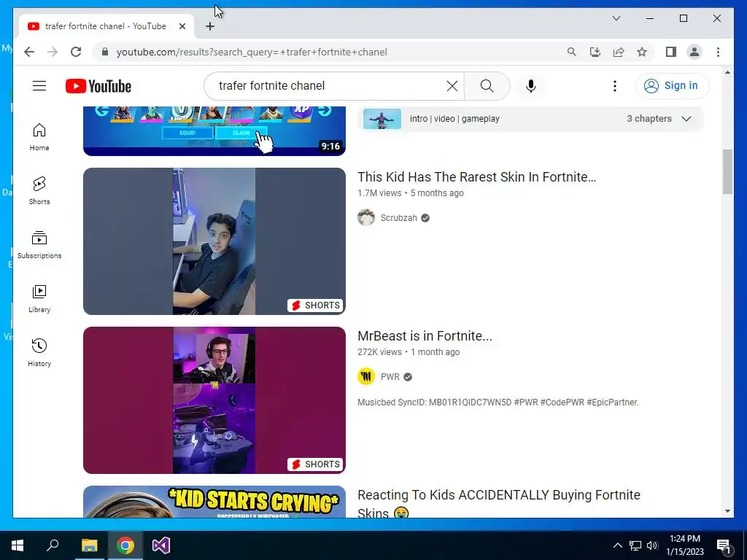Open Chrome three-dot menu
The image size is (747, 560).
pyautogui.click(x=718, y=52)
